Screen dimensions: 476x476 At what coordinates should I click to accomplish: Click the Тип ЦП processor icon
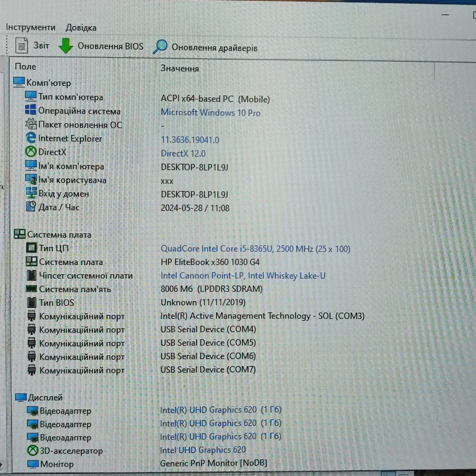(x=32, y=248)
